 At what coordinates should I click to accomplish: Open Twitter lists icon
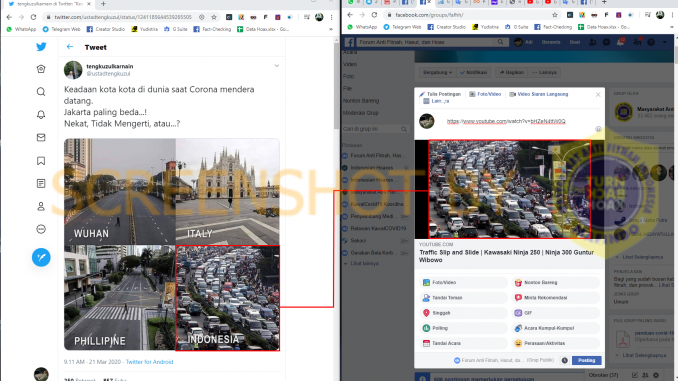pyautogui.click(x=41, y=184)
